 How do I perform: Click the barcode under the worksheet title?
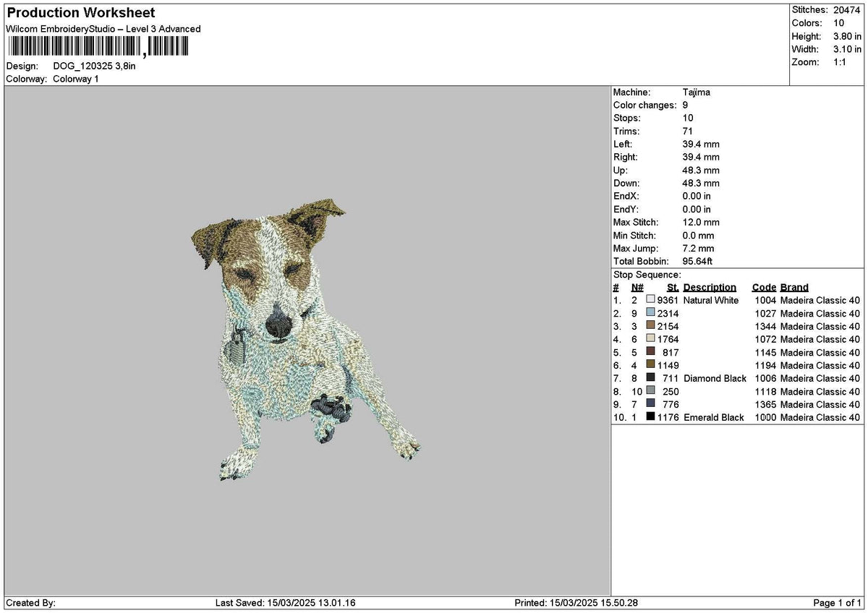tap(98, 48)
